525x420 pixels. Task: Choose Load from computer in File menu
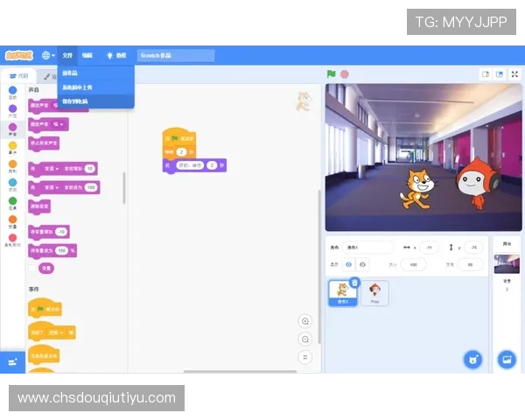click(96, 87)
